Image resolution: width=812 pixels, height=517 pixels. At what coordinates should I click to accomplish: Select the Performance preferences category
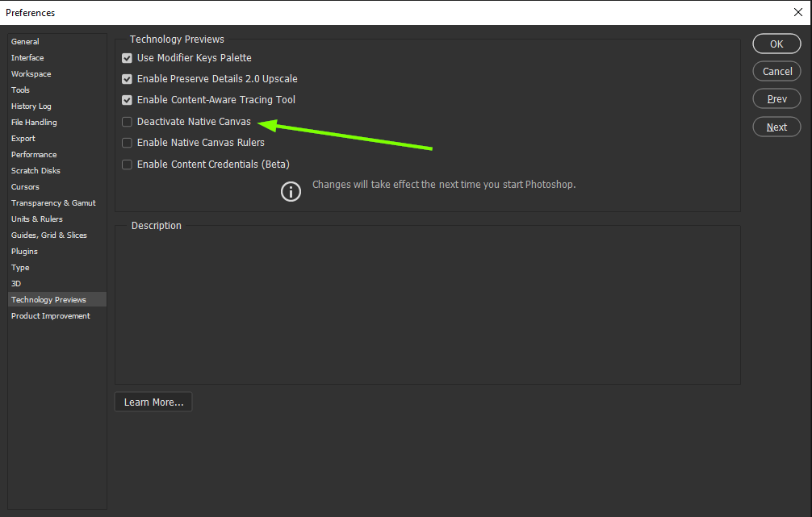pyautogui.click(x=34, y=154)
